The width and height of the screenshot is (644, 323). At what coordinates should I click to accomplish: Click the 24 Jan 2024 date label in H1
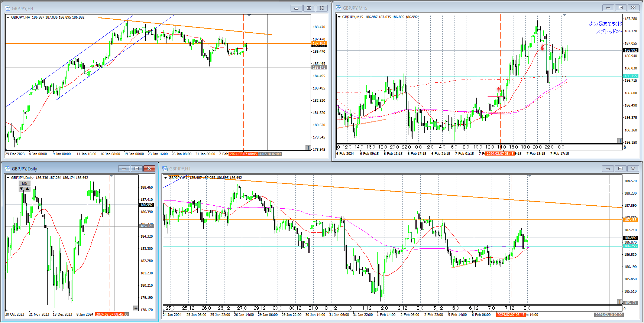172,314
